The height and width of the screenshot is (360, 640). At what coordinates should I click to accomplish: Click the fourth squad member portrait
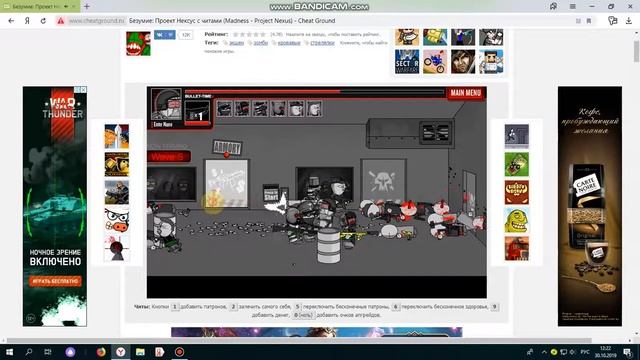pyautogui.click(x=278, y=109)
